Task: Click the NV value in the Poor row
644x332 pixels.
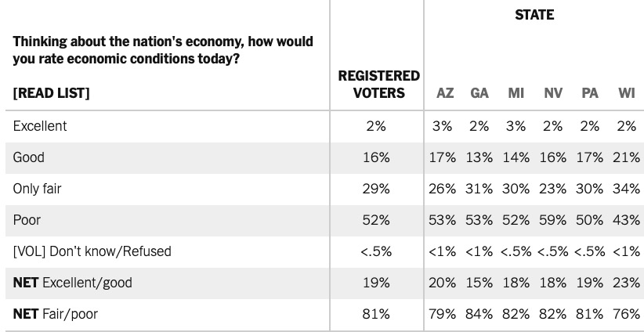Action: click(553, 220)
